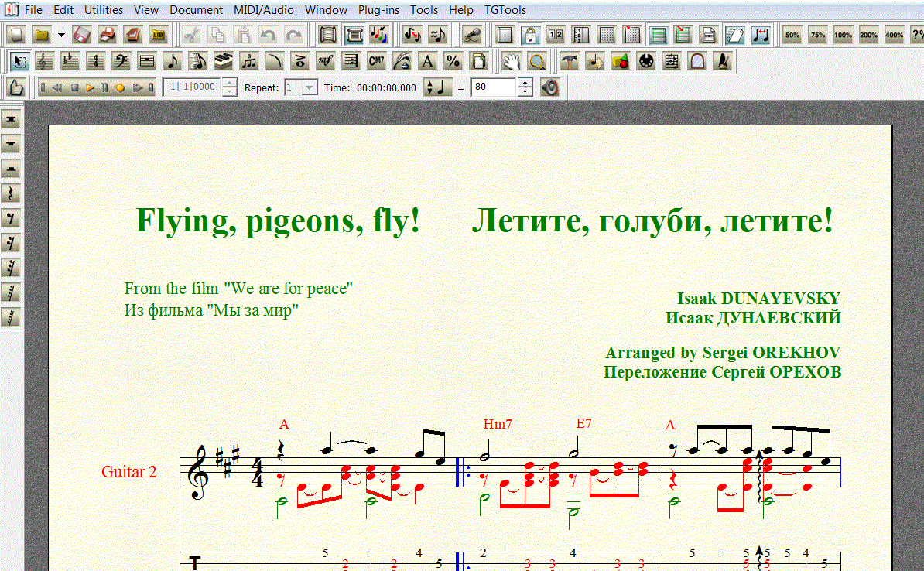Screen dimensions: 924x571
Task: Open the MIDI/Audio menu
Action: (x=263, y=10)
